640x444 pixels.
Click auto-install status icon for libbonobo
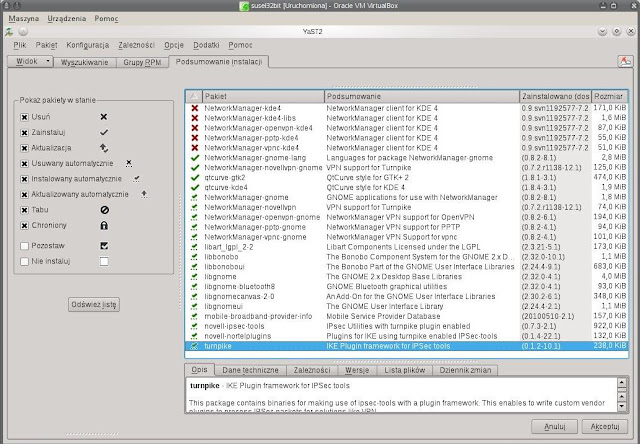pos(194,257)
